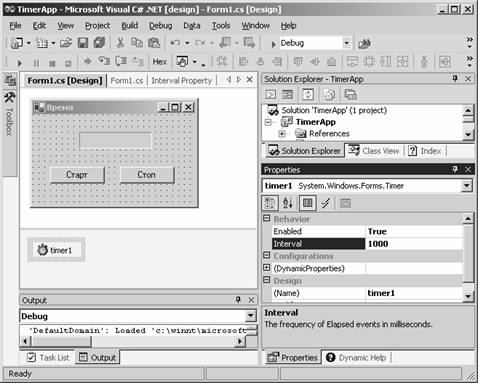The image size is (478, 383).
Task: Open the Debug menu
Action: tap(160, 26)
